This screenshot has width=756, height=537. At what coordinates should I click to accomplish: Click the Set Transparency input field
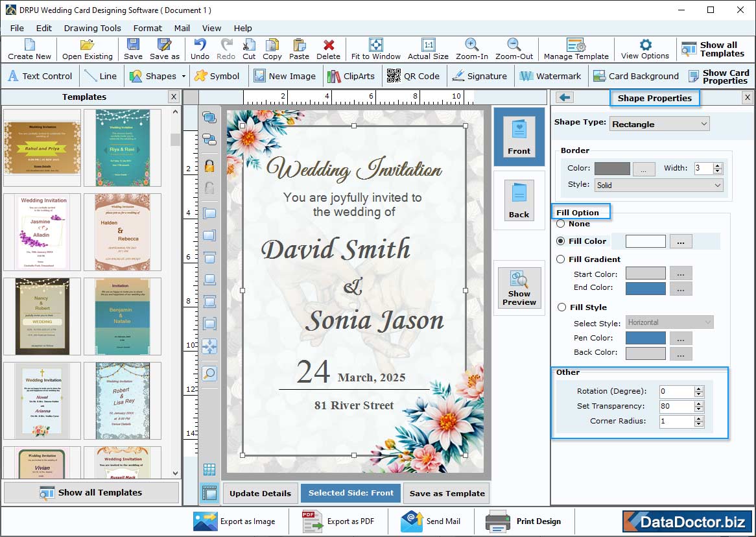point(677,406)
